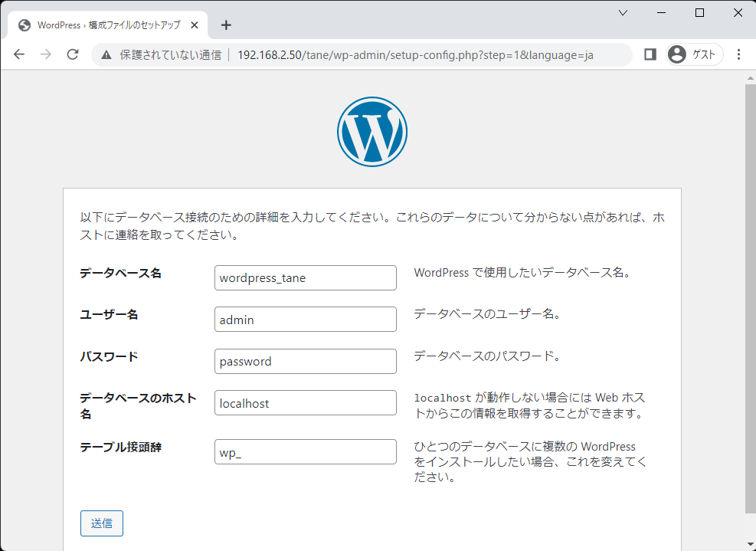Image resolution: width=756 pixels, height=551 pixels.
Task: Click the browser back arrow
Action: coord(19,54)
